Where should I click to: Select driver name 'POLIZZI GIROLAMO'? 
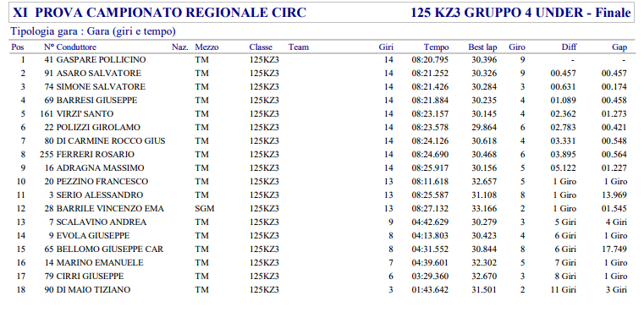(98, 128)
